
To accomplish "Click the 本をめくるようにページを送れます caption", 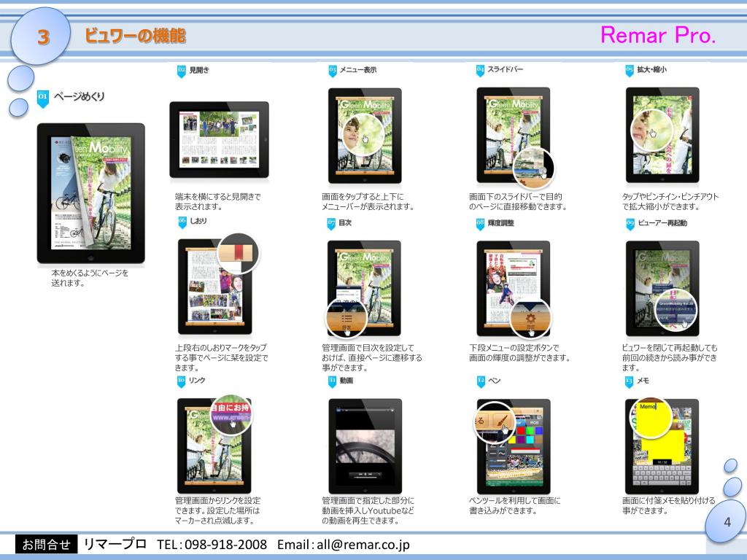I will click(90, 278).
